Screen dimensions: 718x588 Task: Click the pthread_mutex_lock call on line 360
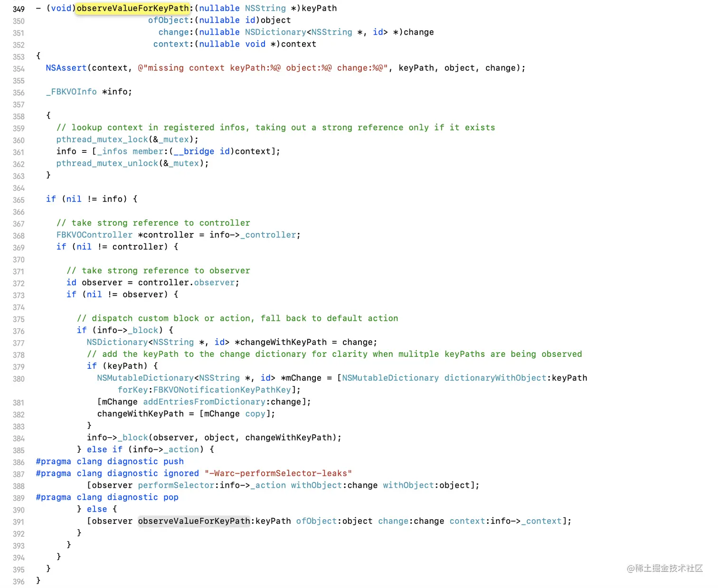click(x=102, y=139)
